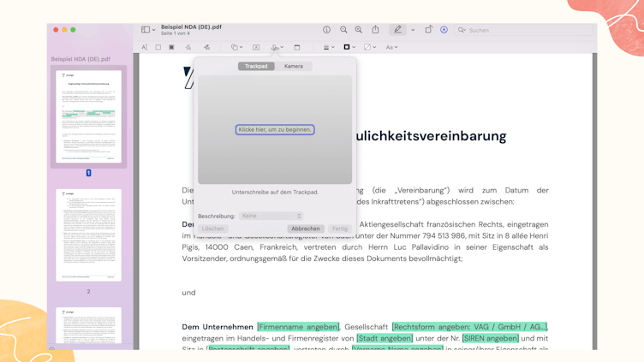Open the Sign signature menu
This screenshot has height=362, width=644.
click(x=277, y=47)
